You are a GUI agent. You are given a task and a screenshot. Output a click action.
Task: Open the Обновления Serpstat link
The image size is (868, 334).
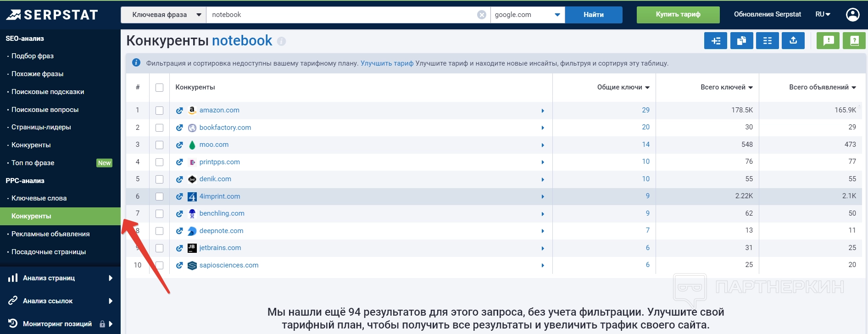[768, 14]
